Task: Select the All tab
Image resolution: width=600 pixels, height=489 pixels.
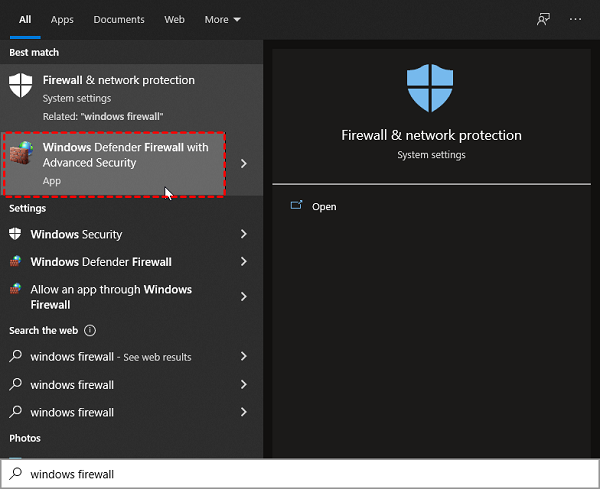Action: (25, 20)
